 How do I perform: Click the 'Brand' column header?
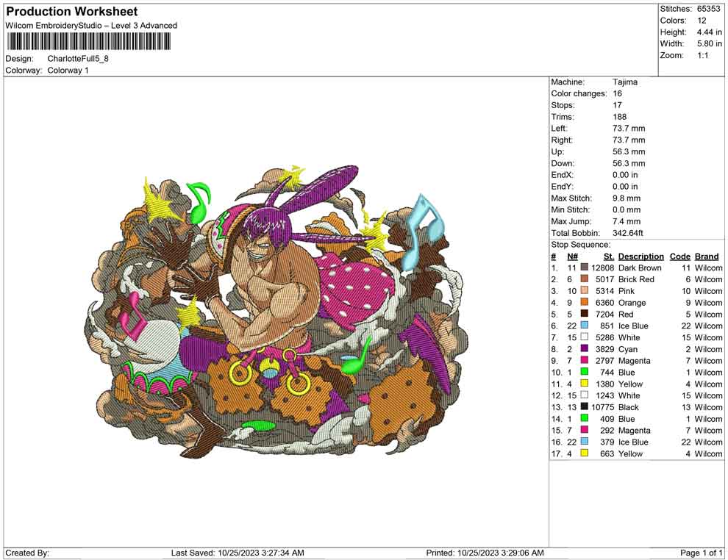pos(707,256)
